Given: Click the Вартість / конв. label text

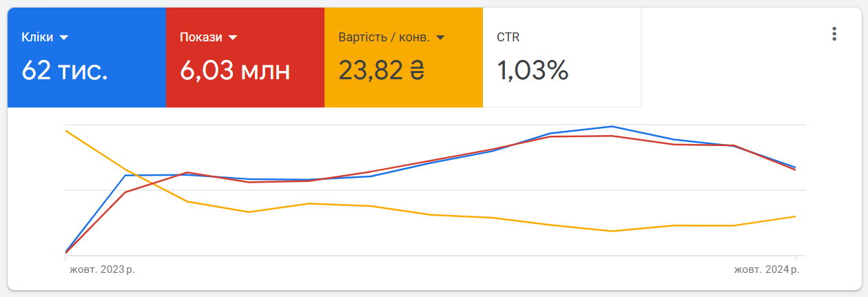Looking at the screenshot, I should [x=384, y=37].
